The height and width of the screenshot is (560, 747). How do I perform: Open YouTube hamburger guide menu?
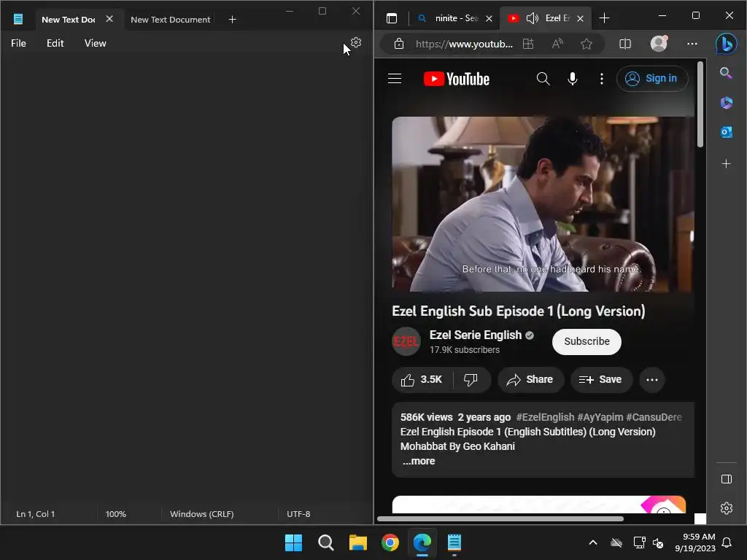point(395,79)
